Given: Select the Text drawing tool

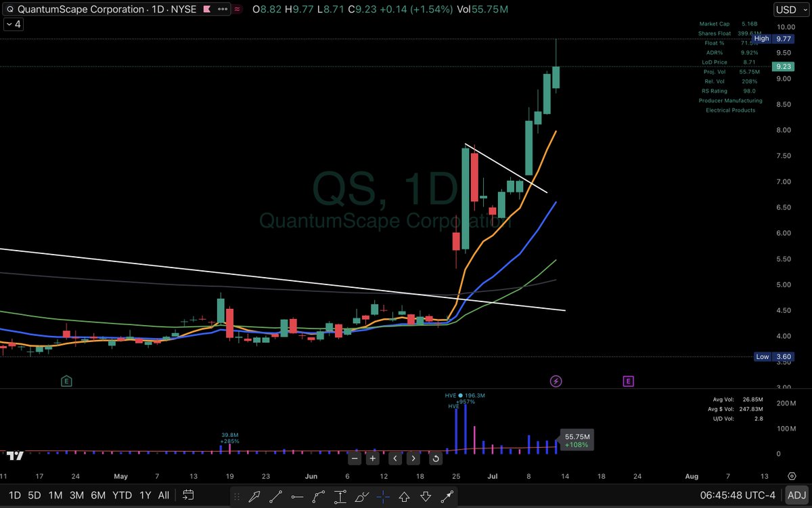Looking at the screenshot, I should [x=340, y=496].
